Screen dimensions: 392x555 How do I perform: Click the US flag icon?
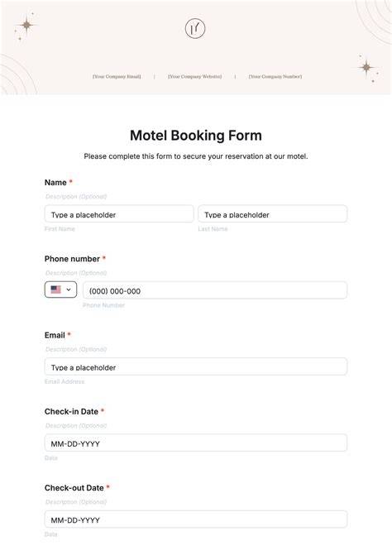click(56, 289)
